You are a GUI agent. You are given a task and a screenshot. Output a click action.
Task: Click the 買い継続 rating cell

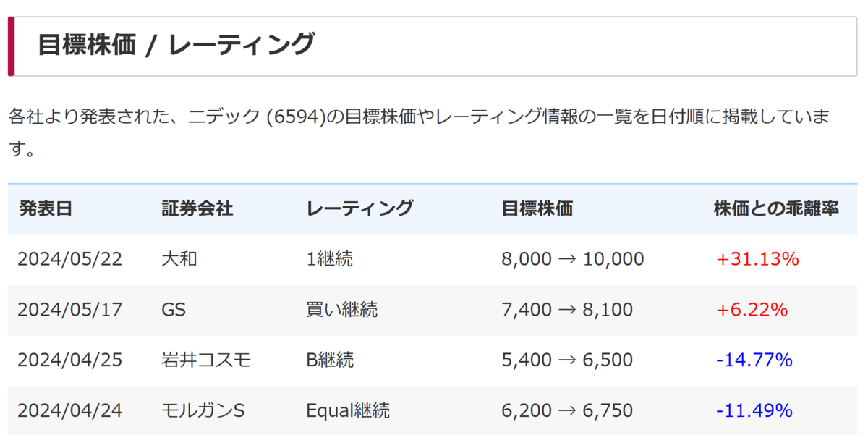(341, 310)
